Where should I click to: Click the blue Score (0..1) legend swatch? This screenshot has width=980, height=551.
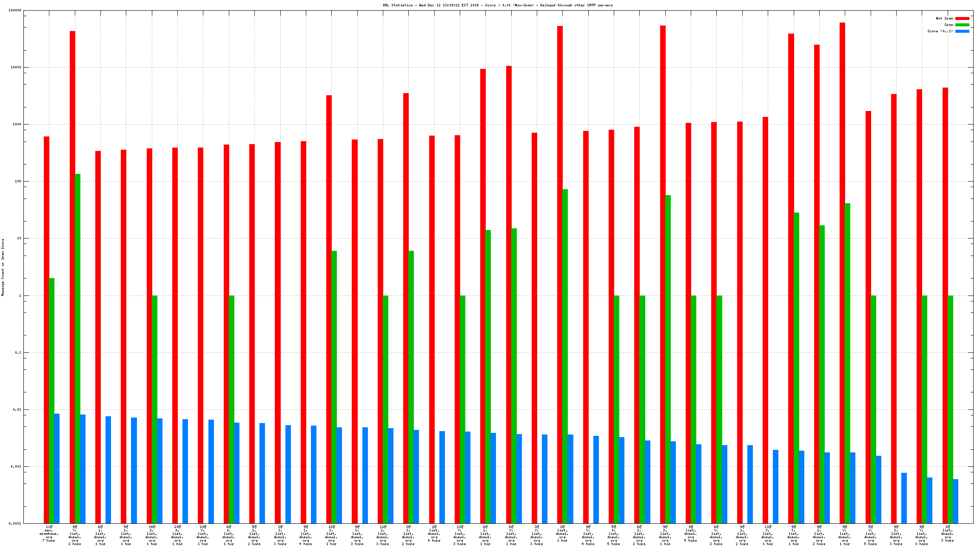[962, 31]
